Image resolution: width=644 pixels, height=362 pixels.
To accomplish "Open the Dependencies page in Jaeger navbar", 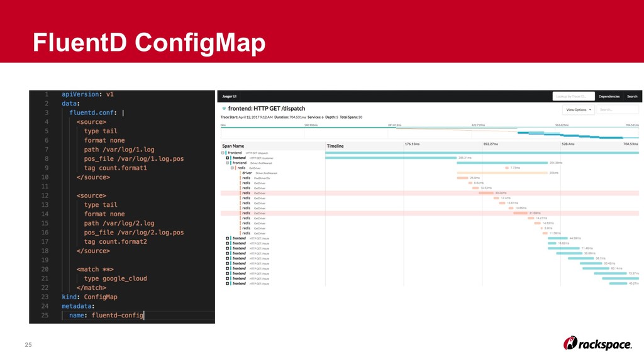I will coord(609,96).
